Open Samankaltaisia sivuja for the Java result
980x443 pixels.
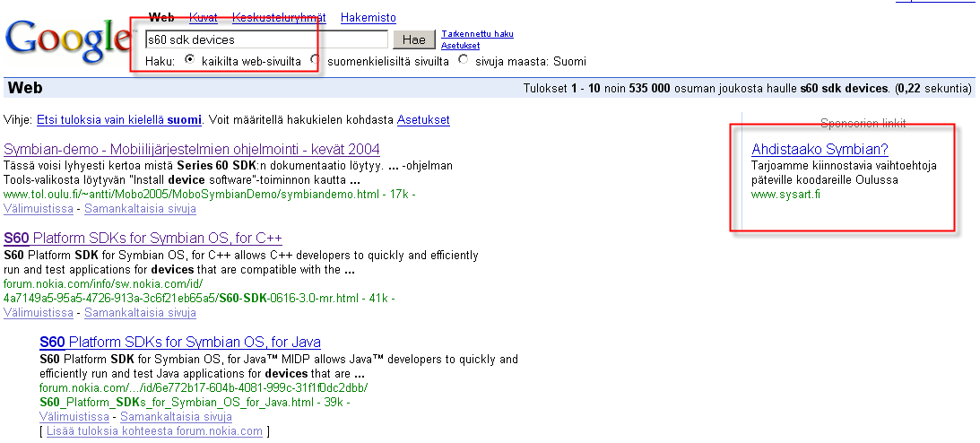(x=176, y=417)
